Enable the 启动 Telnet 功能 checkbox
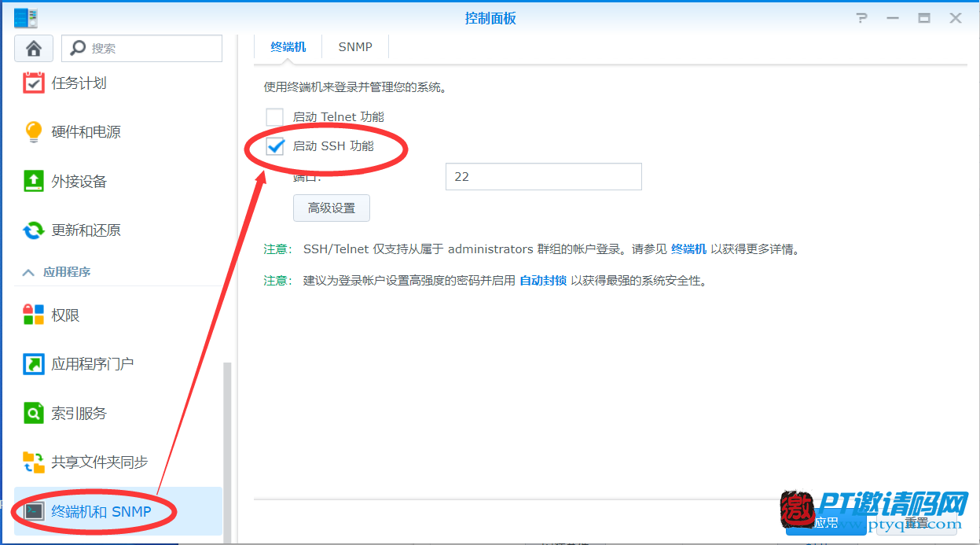The height and width of the screenshot is (545, 980). coord(276,116)
